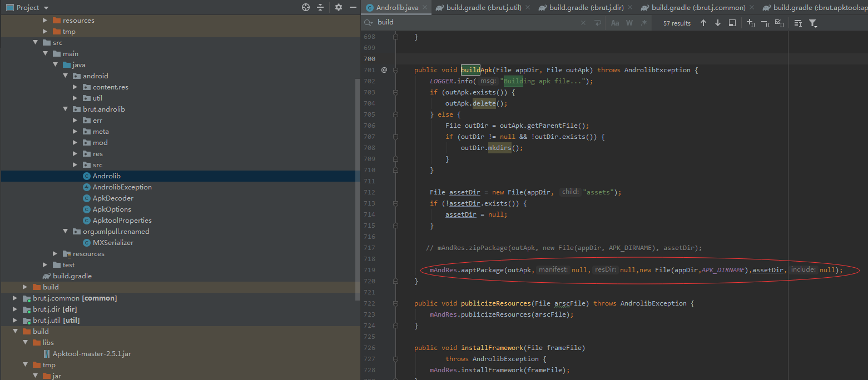Click LOGGER on line 702
This screenshot has height=380, width=868.
point(442,81)
